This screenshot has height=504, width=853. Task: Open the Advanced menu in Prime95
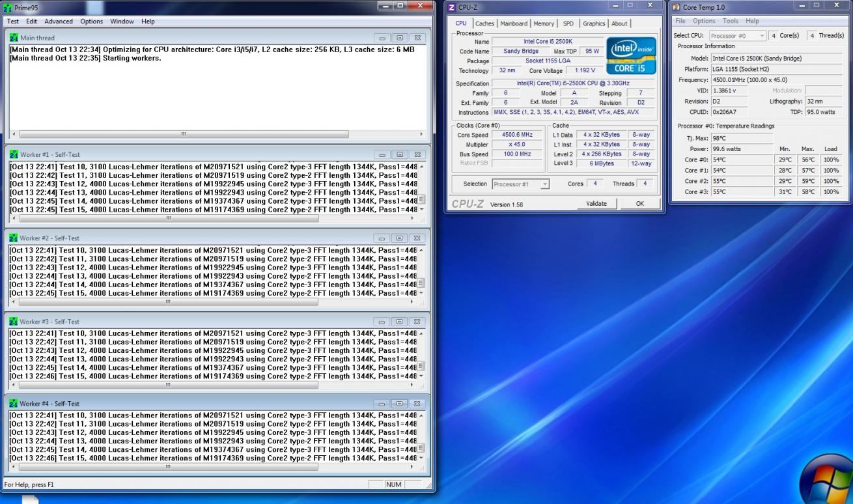click(x=59, y=21)
